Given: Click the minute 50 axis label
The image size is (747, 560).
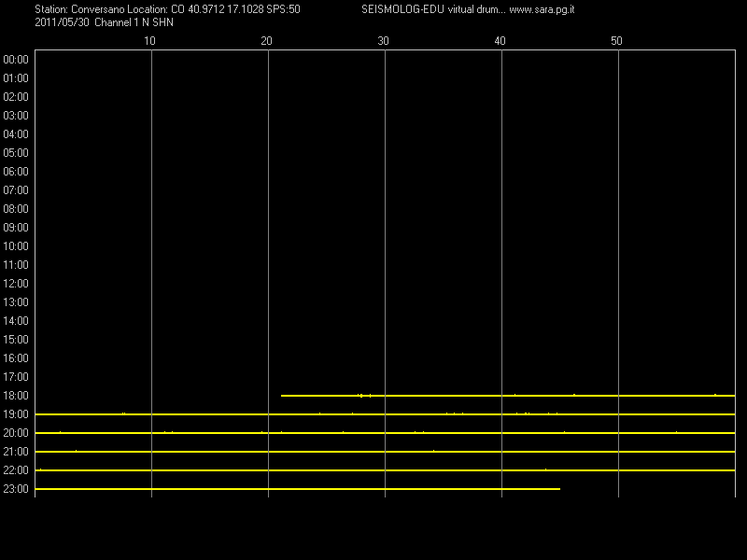Looking at the screenshot, I should point(616,41).
